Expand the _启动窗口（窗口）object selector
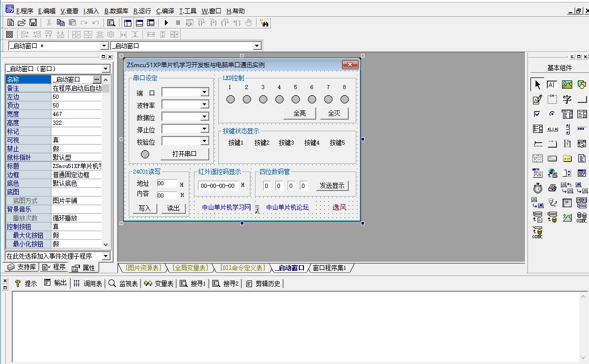The width and height of the screenshot is (589, 364). [105, 69]
